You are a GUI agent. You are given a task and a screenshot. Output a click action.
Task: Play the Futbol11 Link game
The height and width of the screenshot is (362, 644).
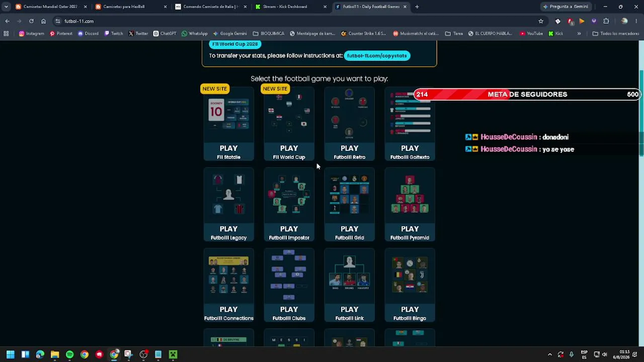349,285
